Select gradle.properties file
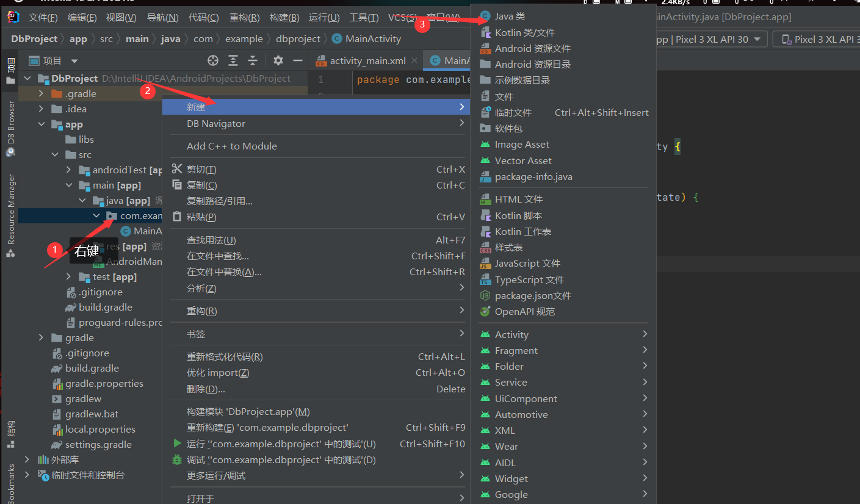This screenshot has width=860, height=504. [x=104, y=383]
